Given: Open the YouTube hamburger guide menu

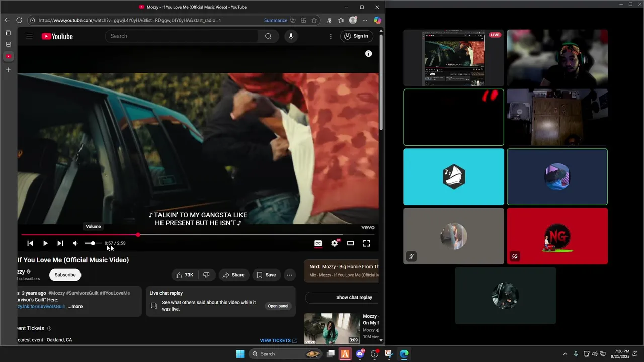Looking at the screenshot, I should [x=30, y=36].
